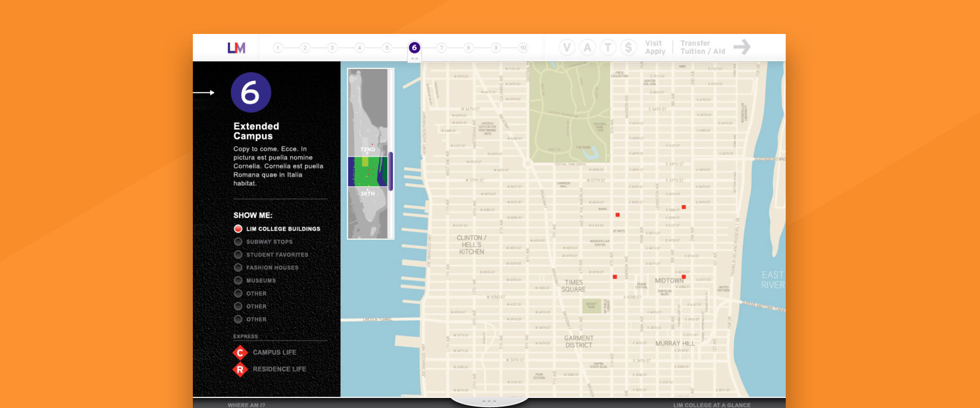Click the large right arrow icon
Screen dimensions: 980x408
pyautogui.click(x=742, y=47)
